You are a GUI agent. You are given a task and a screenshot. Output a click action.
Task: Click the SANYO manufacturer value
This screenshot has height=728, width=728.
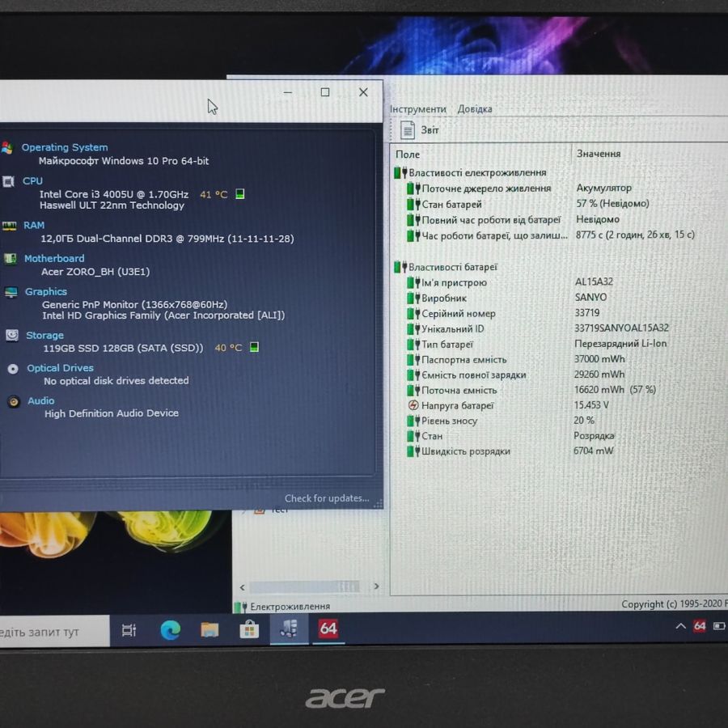590,297
